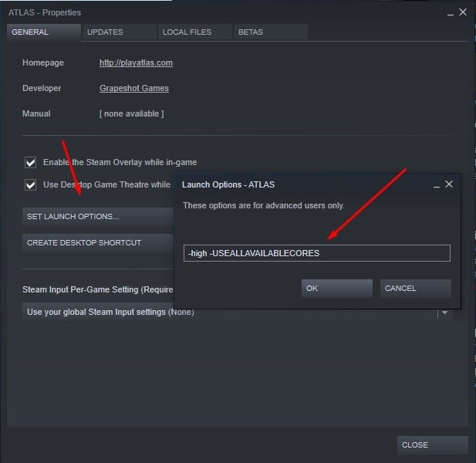
Task: Minimize the ATLAS Properties window
Action: pyautogui.click(x=448, y=12)
